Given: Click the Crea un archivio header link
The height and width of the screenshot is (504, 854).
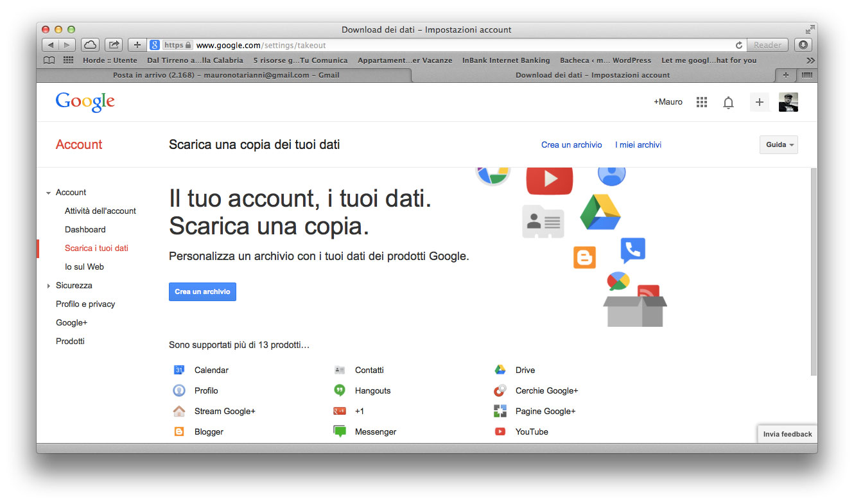Looking at the screenshot, I should coord(571,144).
